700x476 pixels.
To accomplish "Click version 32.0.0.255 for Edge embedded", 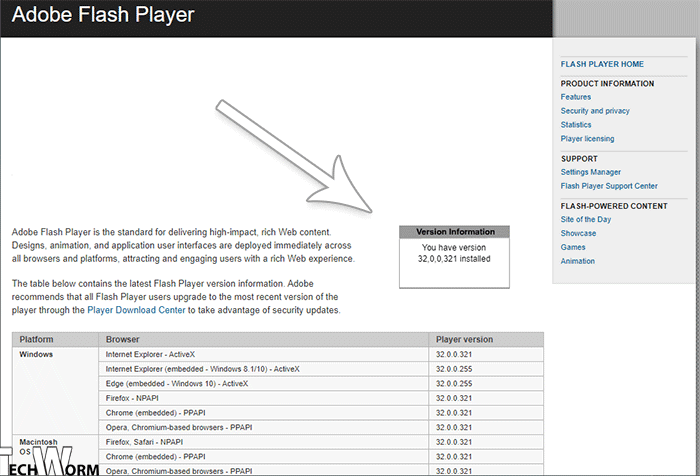I will coord(454,384).
